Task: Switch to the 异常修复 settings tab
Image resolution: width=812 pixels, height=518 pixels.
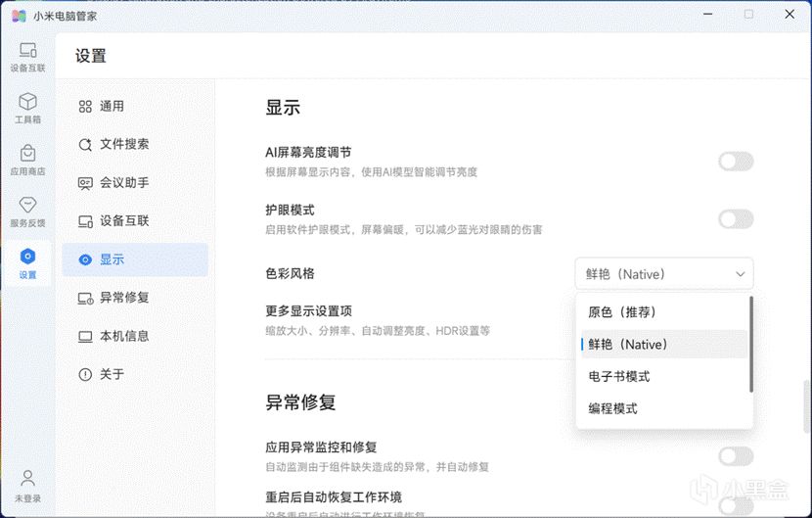Action: point(135,298)
